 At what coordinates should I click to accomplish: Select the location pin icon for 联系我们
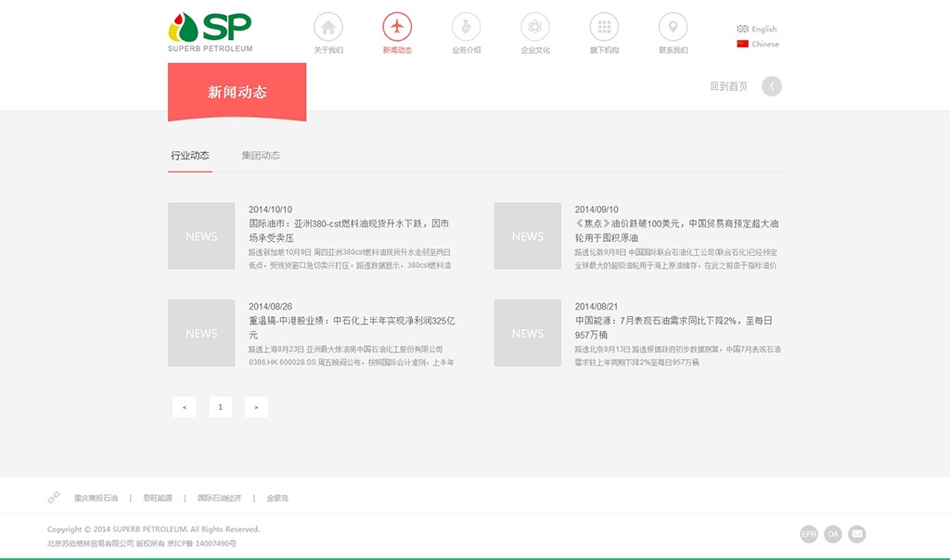pos(672,27)
